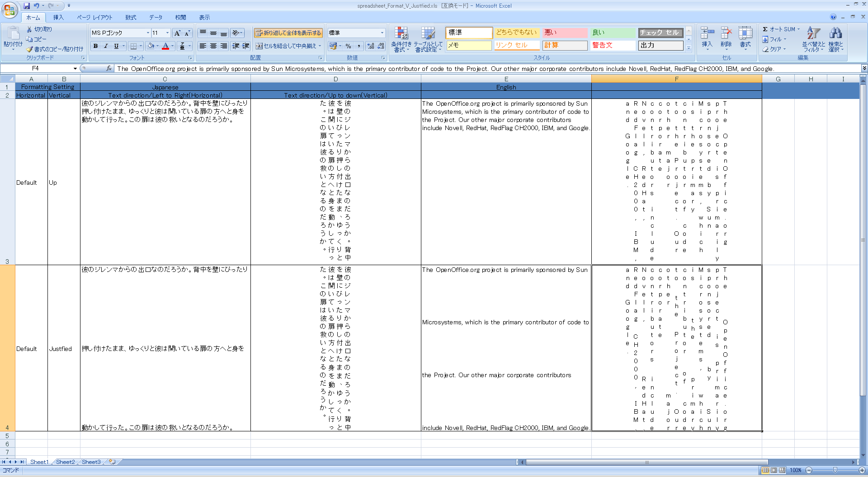Save the workbook from Quick Access Toolbar
This screenshot has width=868, height=477.
pos(27,6)
